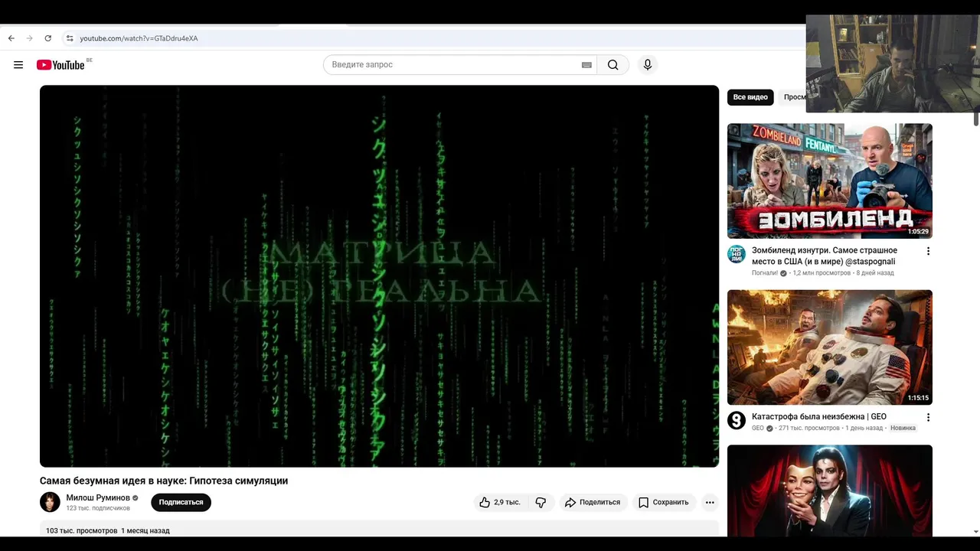
Task: Open Катастрофа была неизбежна | GEO title
Action: (819, 417)
